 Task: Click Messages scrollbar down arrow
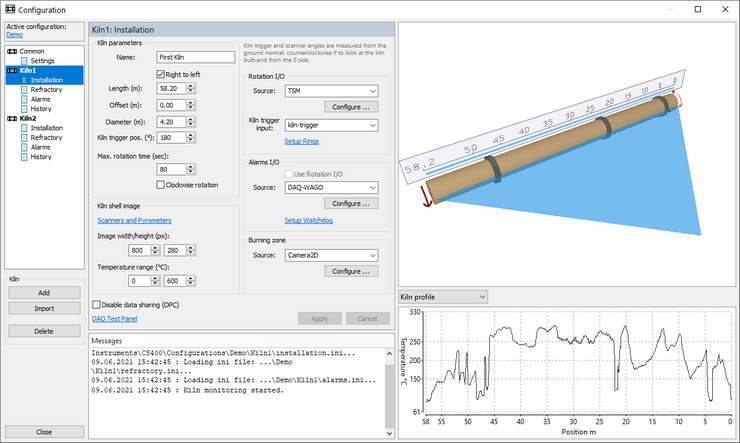(389, 433)
